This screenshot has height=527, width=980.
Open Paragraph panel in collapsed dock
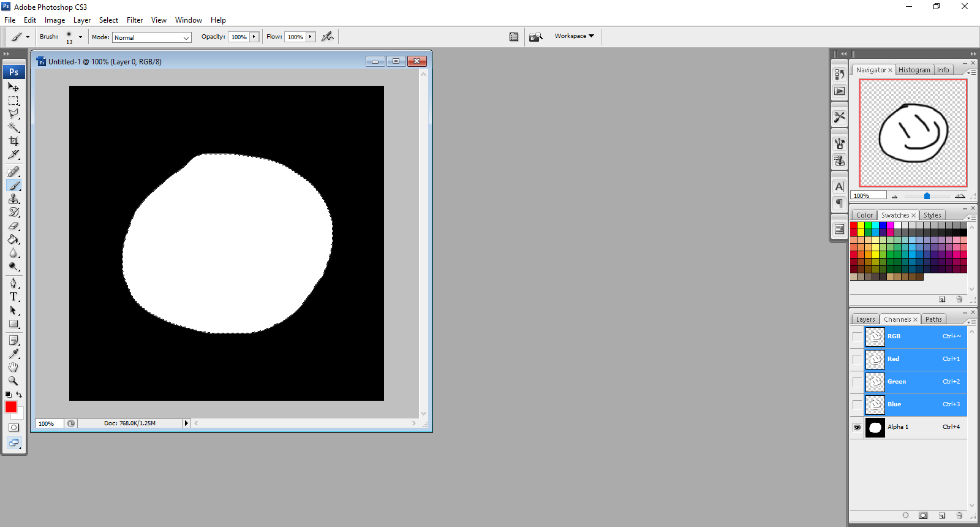(839, 203)
